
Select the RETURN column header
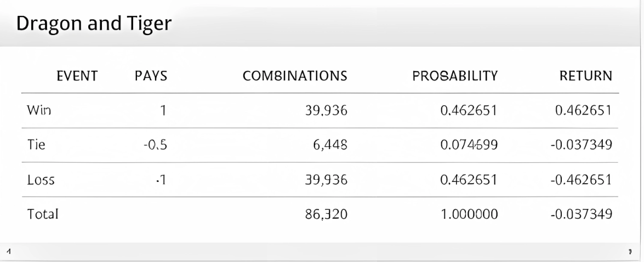[586, 77]
